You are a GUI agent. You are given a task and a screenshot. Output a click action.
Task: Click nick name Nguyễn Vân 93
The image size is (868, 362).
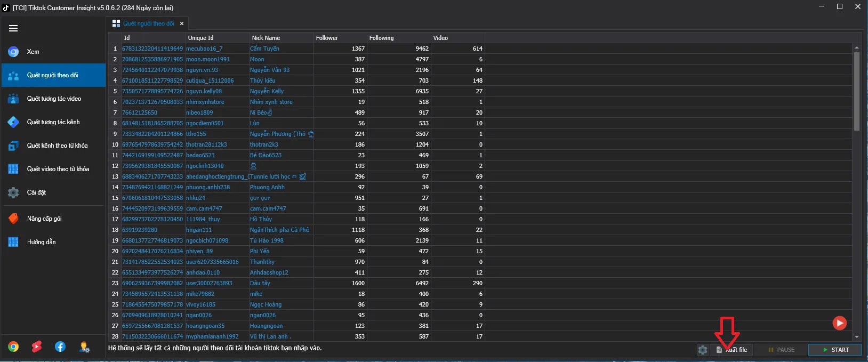[x=270, y=70]
